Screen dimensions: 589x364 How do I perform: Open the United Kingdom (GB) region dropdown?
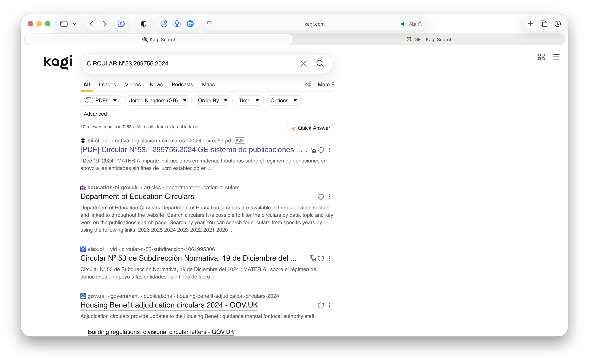pyautogui.click(x=158, y=100)
